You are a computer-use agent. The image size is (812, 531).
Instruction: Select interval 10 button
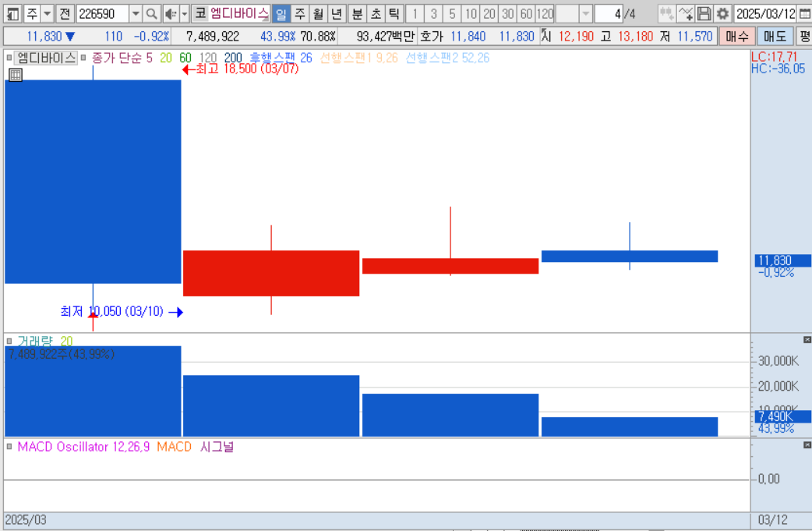(471, 14)
